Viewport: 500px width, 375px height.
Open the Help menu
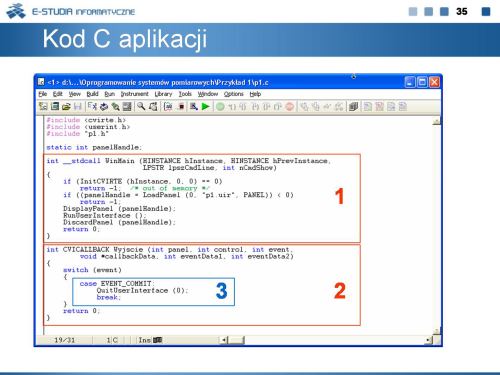tap(255, 94)
